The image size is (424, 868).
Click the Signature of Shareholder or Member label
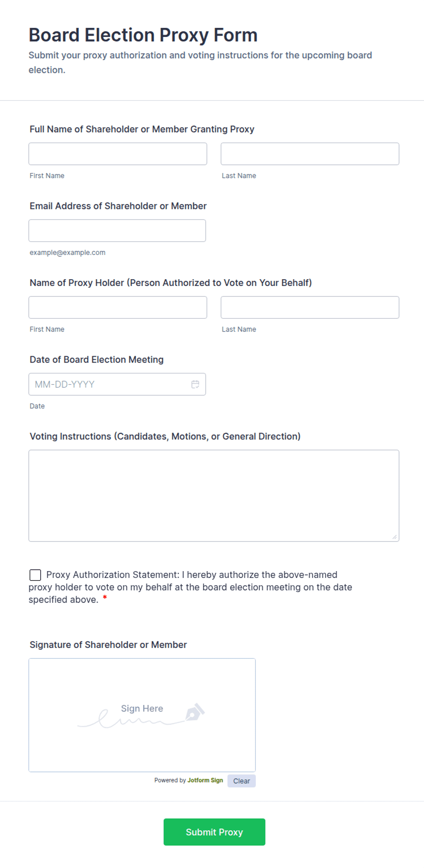click(x=109, y=645)
